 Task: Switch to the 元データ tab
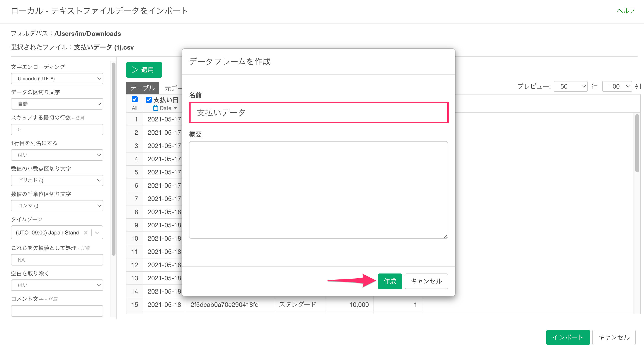tap(173, 88)
